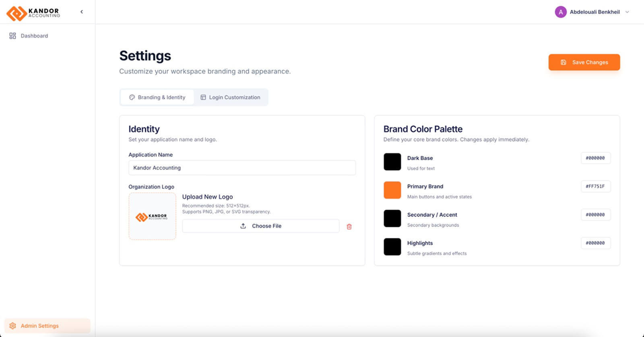The width and height of the screenshot is (644, 337).
Task: Click the organization logo preview thumbnail
Action: [x=152, y=217]
